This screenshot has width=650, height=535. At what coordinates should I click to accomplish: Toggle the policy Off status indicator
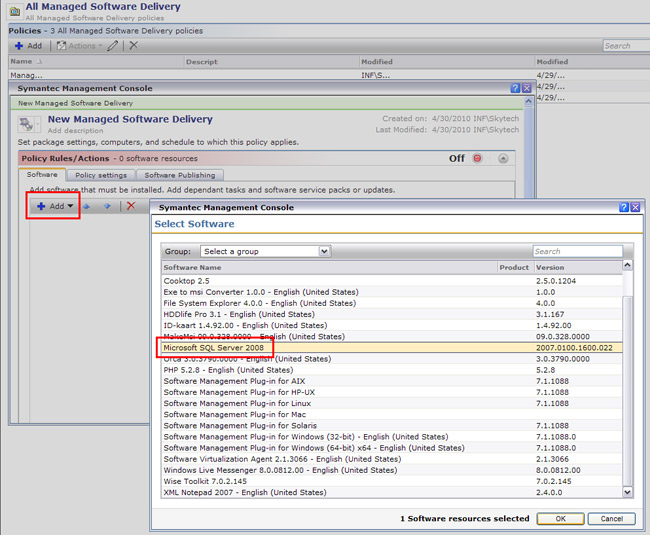coord(478,158)
